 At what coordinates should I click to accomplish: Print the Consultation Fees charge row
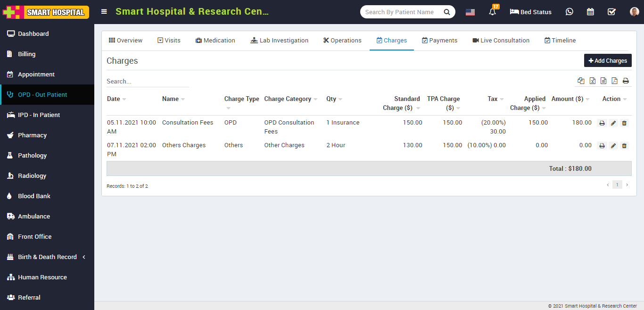[x=602, y=123]
